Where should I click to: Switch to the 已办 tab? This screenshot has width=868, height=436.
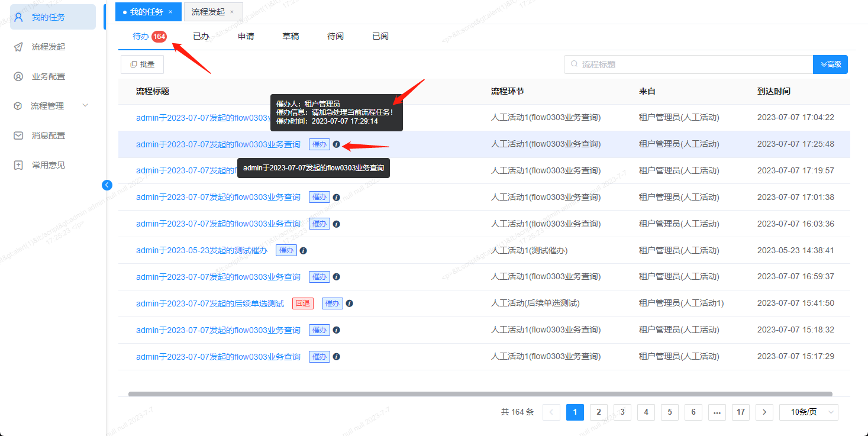201,35
